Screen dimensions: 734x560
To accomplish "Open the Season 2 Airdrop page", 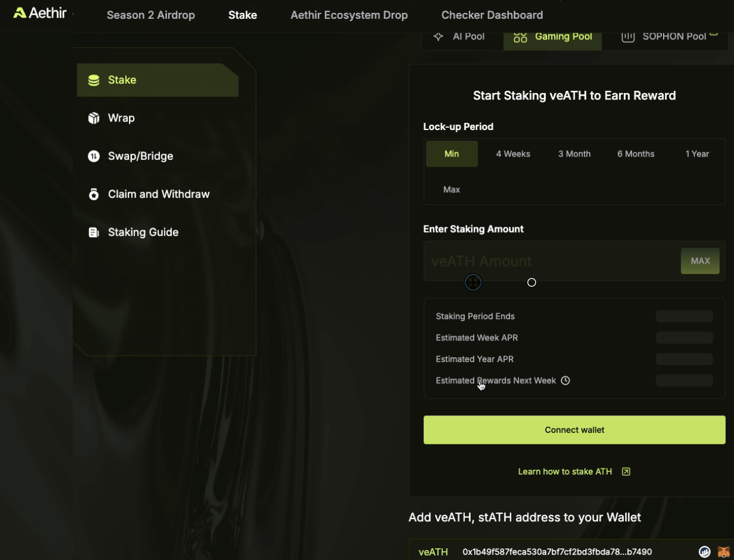I will pos(151,15).
